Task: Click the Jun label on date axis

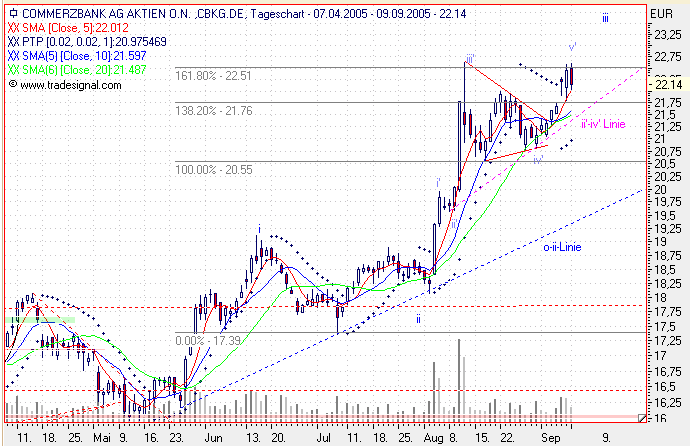Action: pos(213,438)
